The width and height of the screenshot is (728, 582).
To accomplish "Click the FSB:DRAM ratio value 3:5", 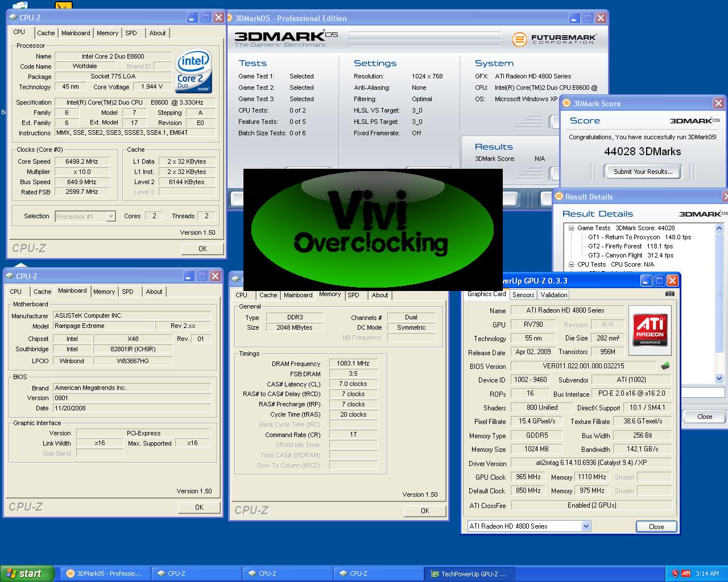I will click(353, 373).
